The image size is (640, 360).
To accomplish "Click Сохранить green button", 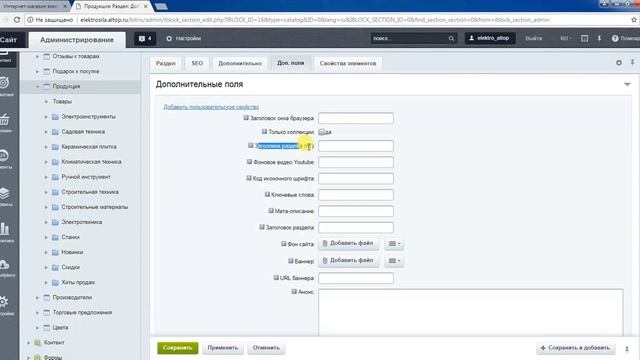I will (x=178, y=348).
